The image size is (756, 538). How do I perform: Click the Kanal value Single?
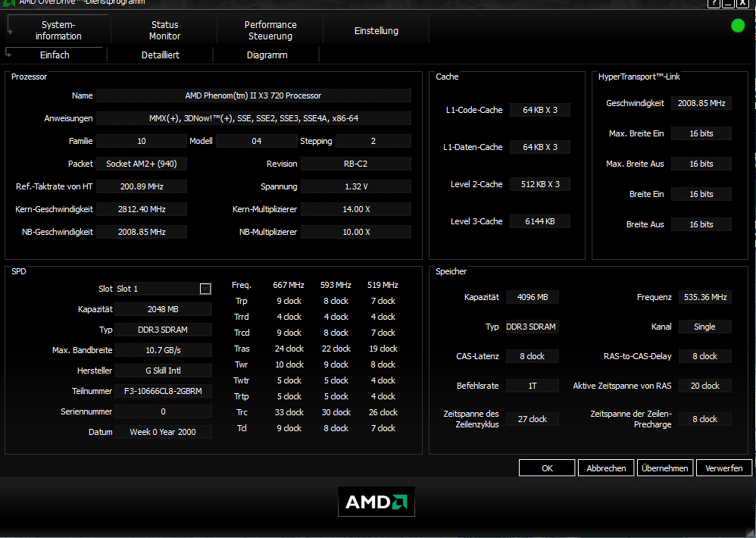pos(705,327)
